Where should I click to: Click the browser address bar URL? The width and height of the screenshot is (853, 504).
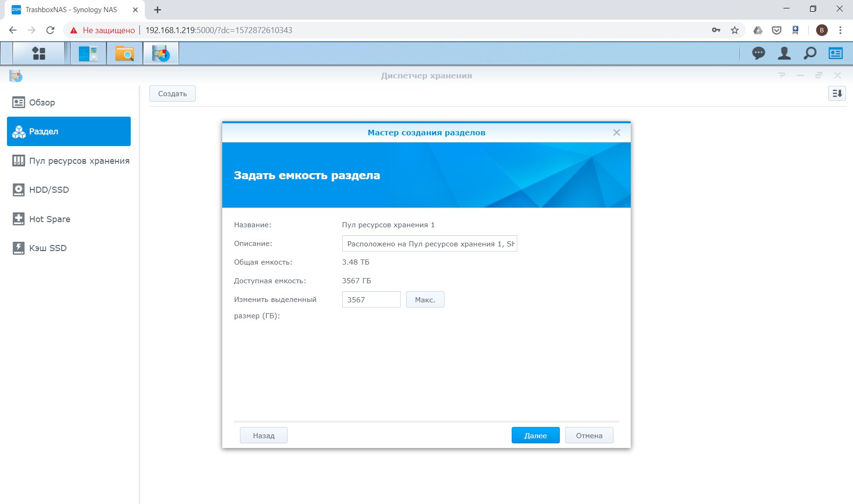tap(219, 30)
